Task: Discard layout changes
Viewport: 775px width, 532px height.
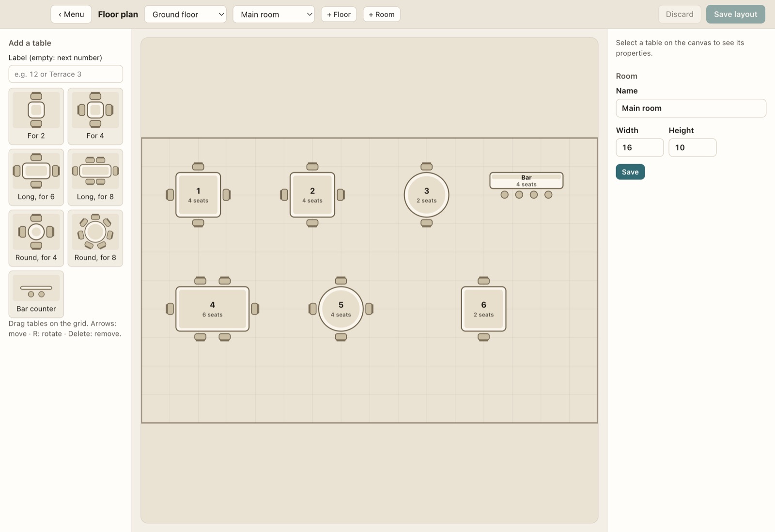Action: 680,14
